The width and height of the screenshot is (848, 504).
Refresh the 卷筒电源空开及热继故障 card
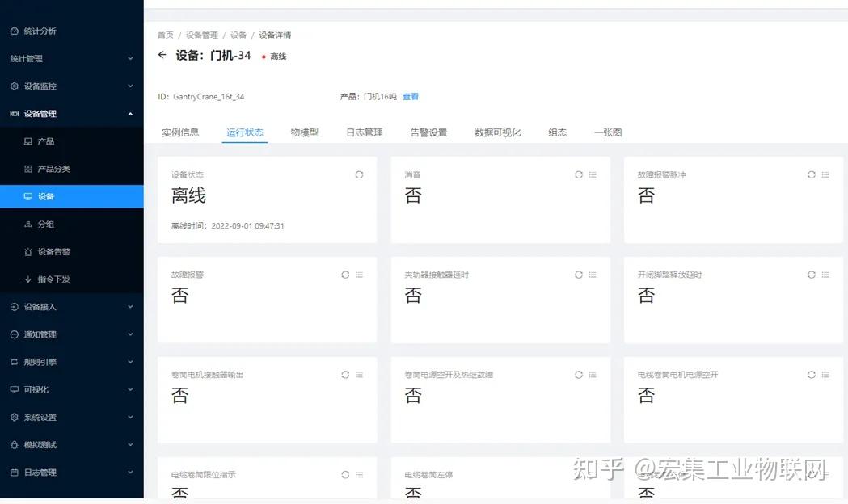pyautogui.click(x=579, y=374)
